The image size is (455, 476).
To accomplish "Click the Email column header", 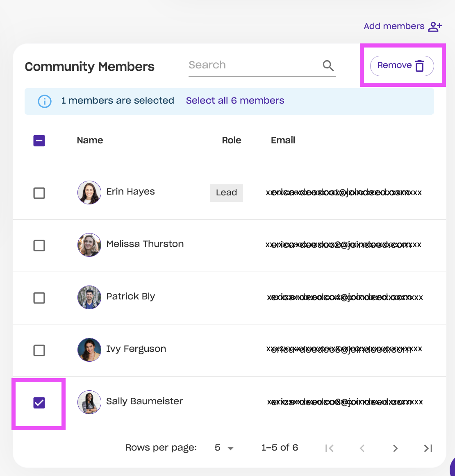I will 283,140.
